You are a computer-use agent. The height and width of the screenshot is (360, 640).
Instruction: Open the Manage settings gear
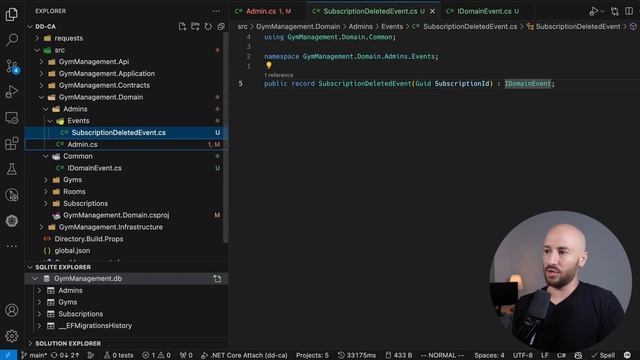click(x=11, y=336)
